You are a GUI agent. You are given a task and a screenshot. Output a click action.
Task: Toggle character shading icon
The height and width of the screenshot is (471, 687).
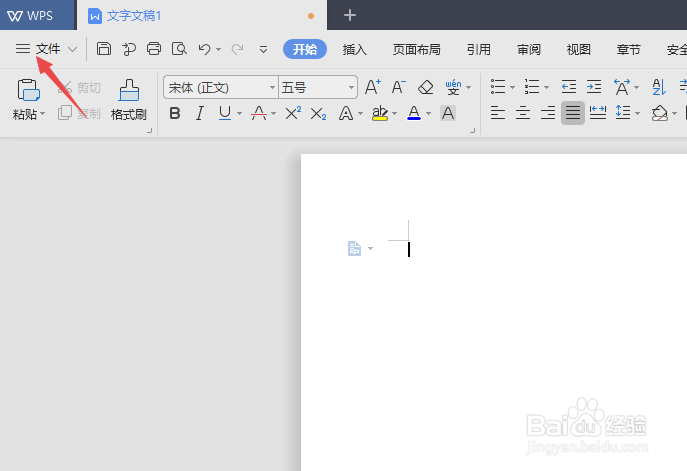(x=448, y=113)
